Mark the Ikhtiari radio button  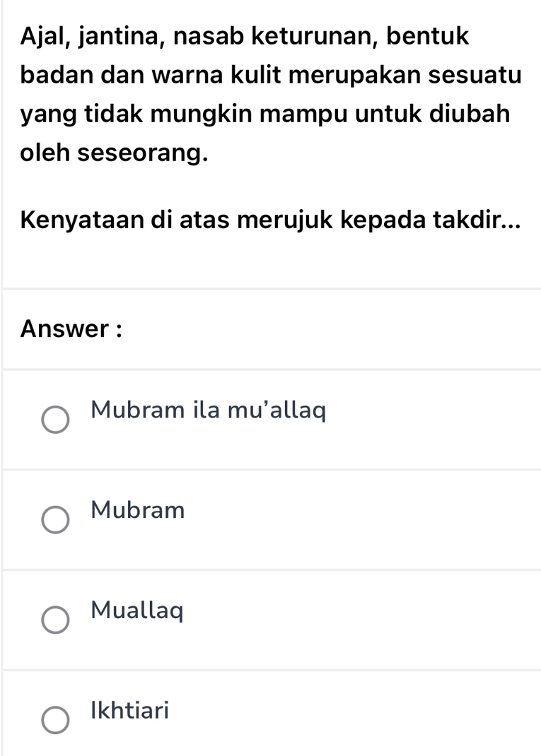(x=55, y=720)
